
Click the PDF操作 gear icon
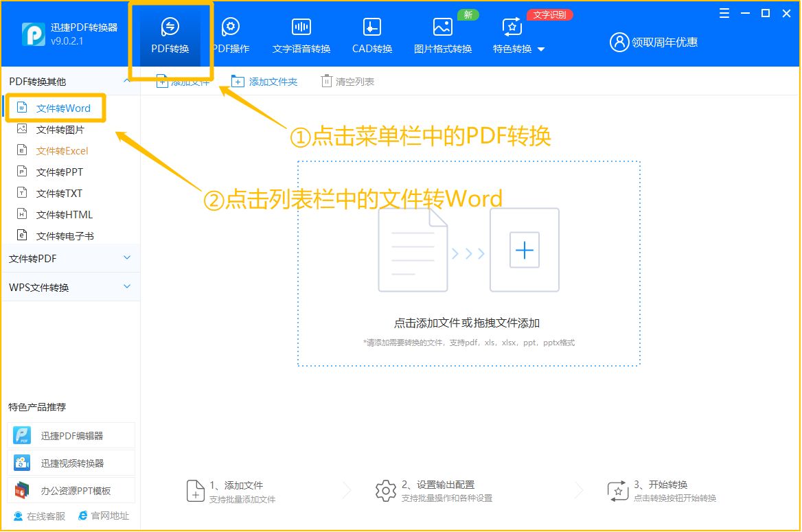[x=231, y=27]
